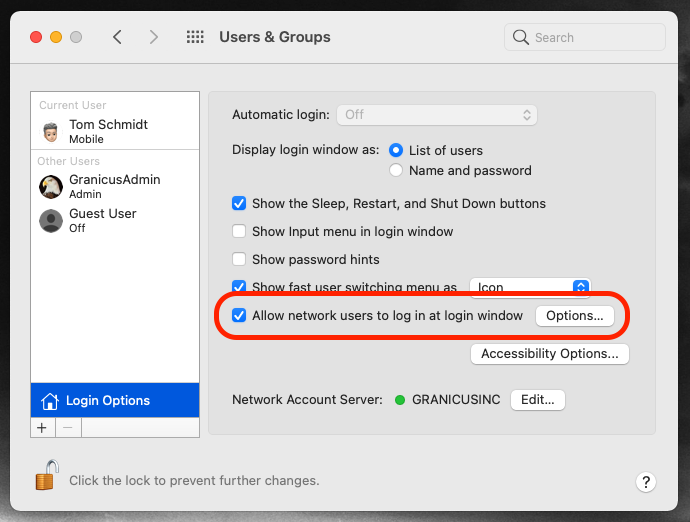Click the forward chevron arrow
The height and width of the screenshot is (522, 690).
click(153, 37)
